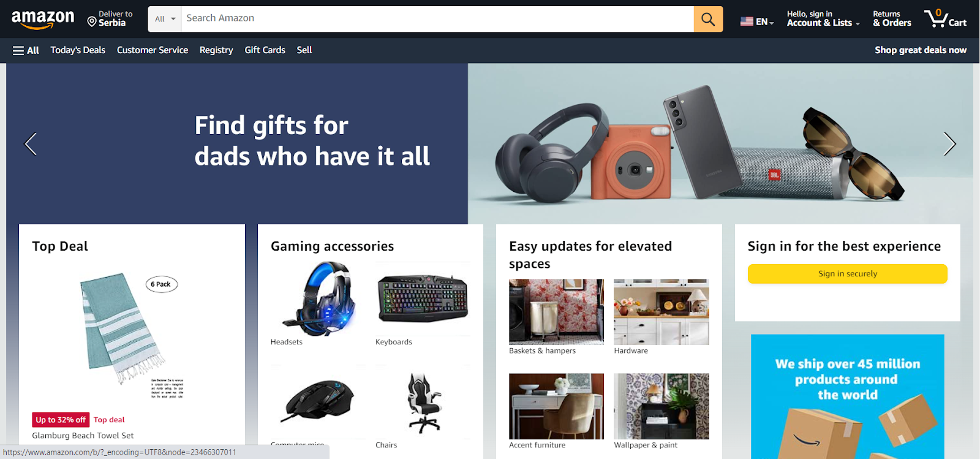The height and width of the screenshot is (459, 980).
Task: Show previous banner with left arrow
Action: click(x=31, y=144)
